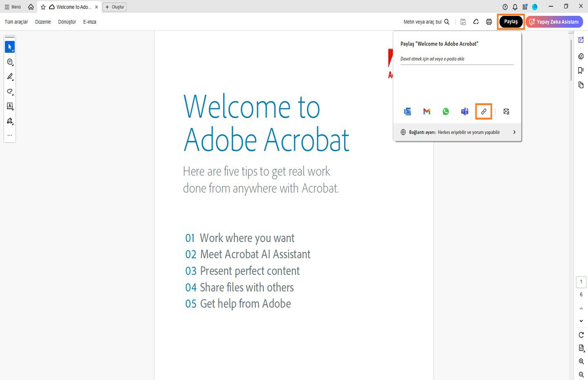
Task: Choose the freehand draw tool
Action: coord(10,92)
